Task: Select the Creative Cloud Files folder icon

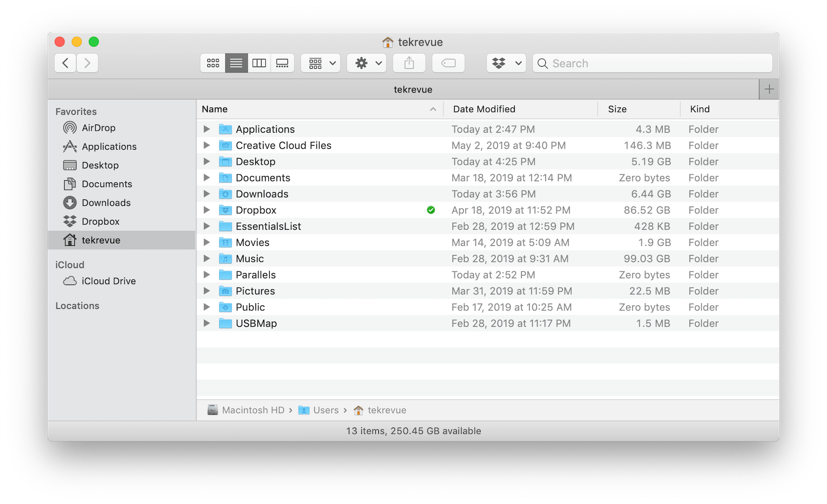Action: click(225, 145)
